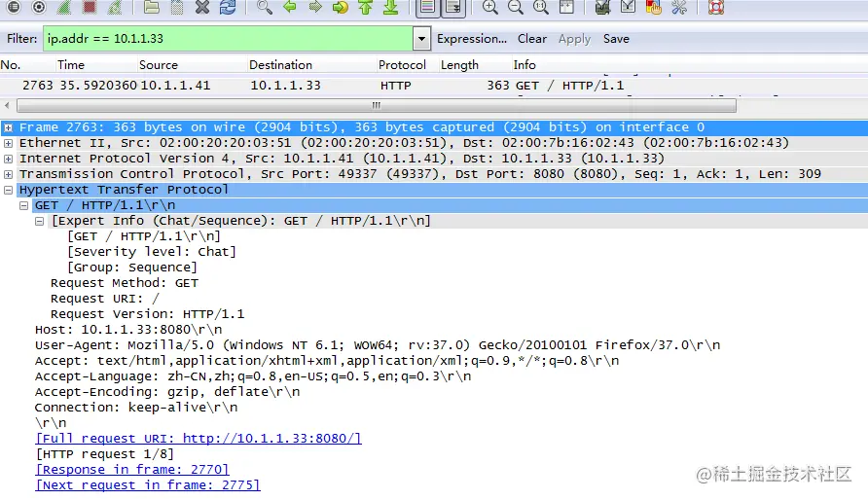This screenshot has width=868, height=500.
Task: Select packet 2763 in the packet list
Action: (434, 86)
